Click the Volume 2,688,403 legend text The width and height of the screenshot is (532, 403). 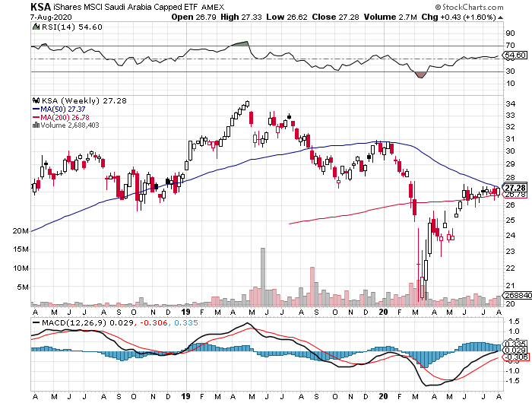[x=70, y=125]
